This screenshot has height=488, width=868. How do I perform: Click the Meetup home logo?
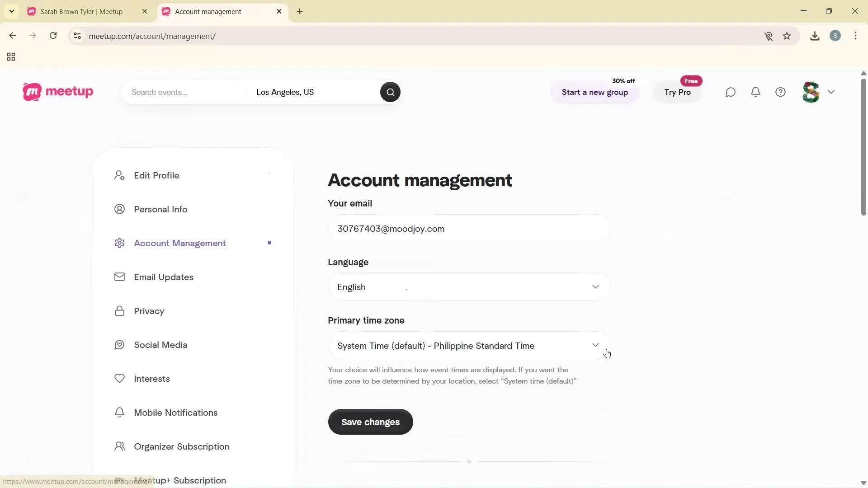click(x=57, y=92)
